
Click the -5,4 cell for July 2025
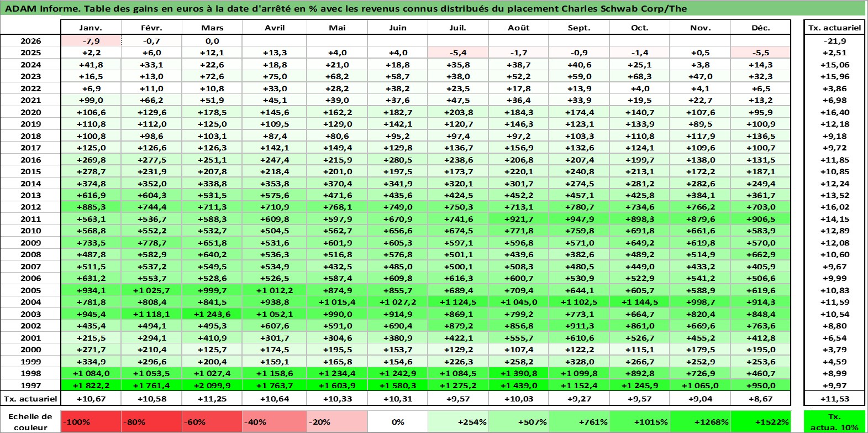458,53
